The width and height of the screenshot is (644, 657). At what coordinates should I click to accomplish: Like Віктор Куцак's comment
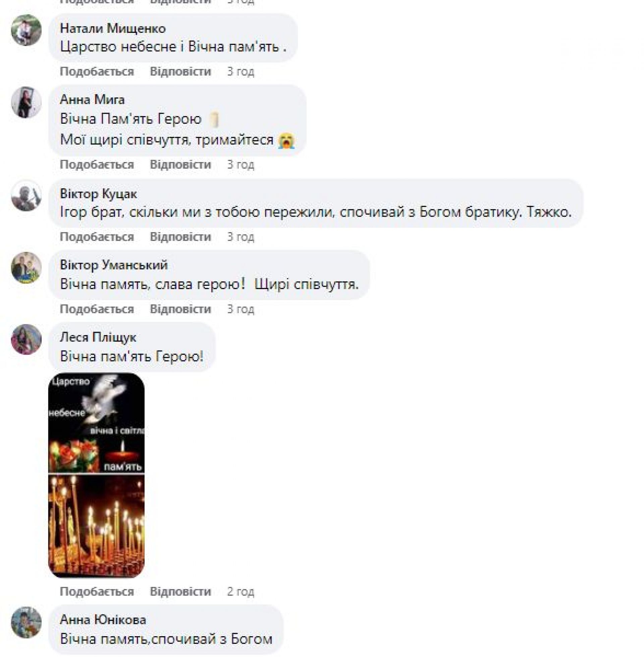[x=97, y=237]
